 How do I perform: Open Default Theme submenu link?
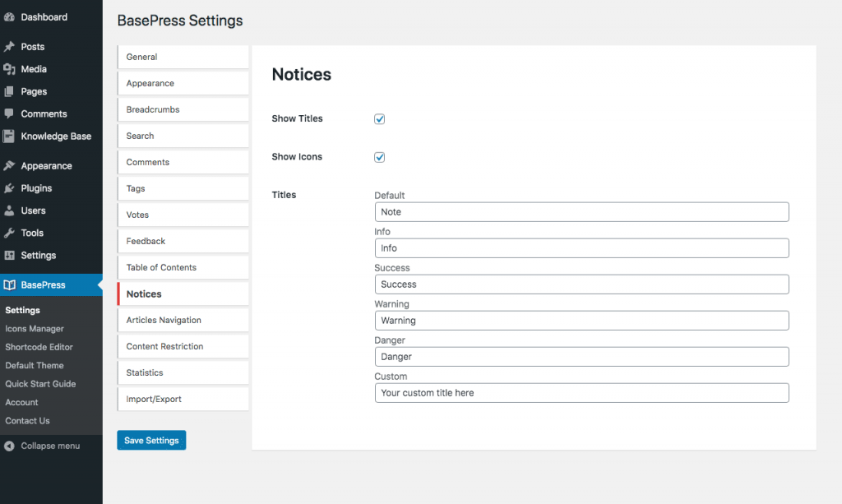click(35, 366)
